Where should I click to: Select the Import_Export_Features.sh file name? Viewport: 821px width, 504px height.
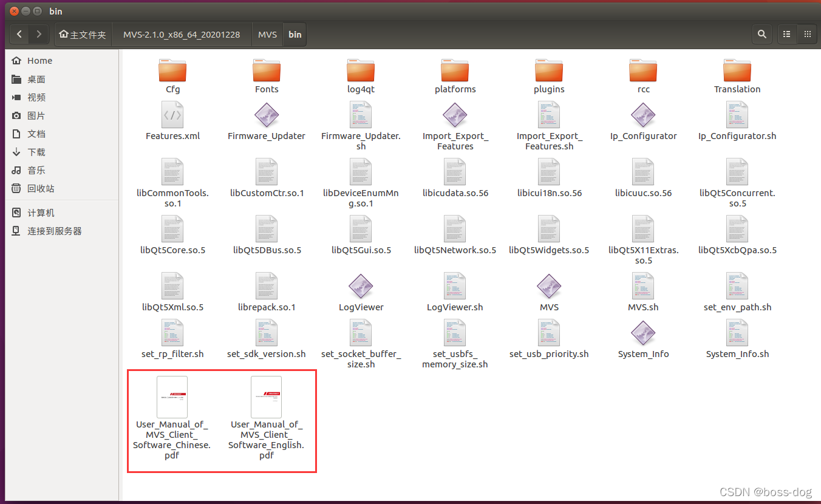coord(549,141)
